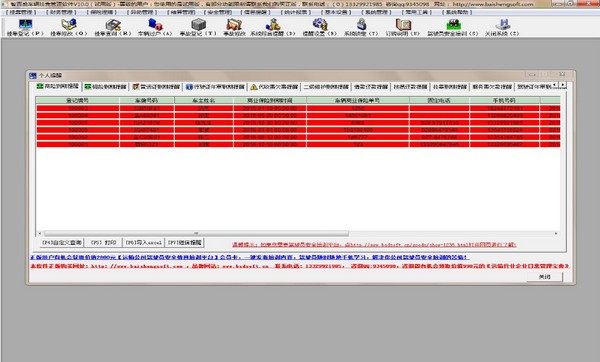The width and height of the screenshot is (600, 362).
Task: Click the [F7]短信提醒 SMS button
Action: coord(185,243)
